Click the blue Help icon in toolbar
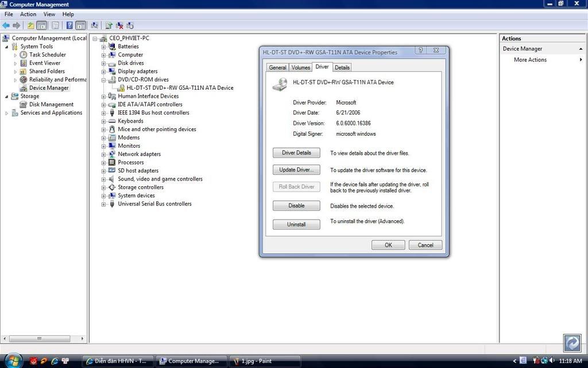Viewport: 588px width, 368px height. tap(69, 25)
